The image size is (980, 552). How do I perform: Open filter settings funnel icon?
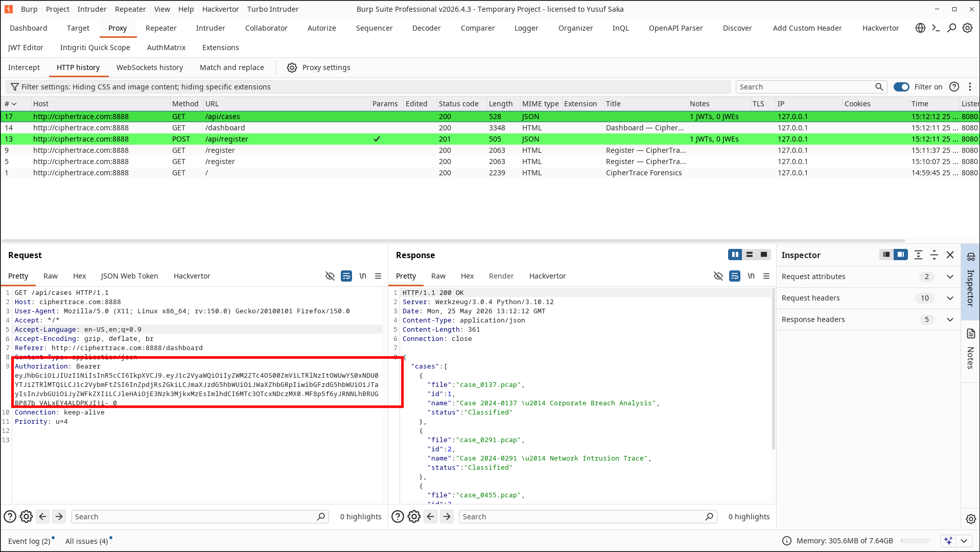click(x=15, y=87)
